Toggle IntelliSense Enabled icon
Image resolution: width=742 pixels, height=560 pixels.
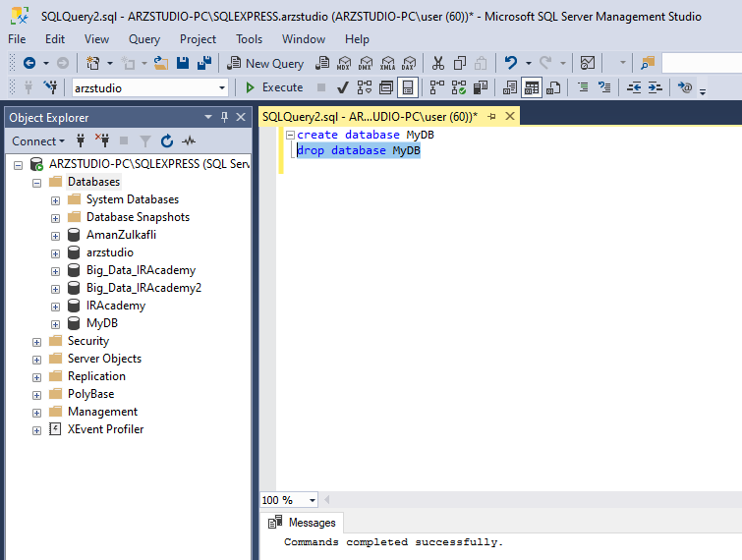click(x=408, y=87)
